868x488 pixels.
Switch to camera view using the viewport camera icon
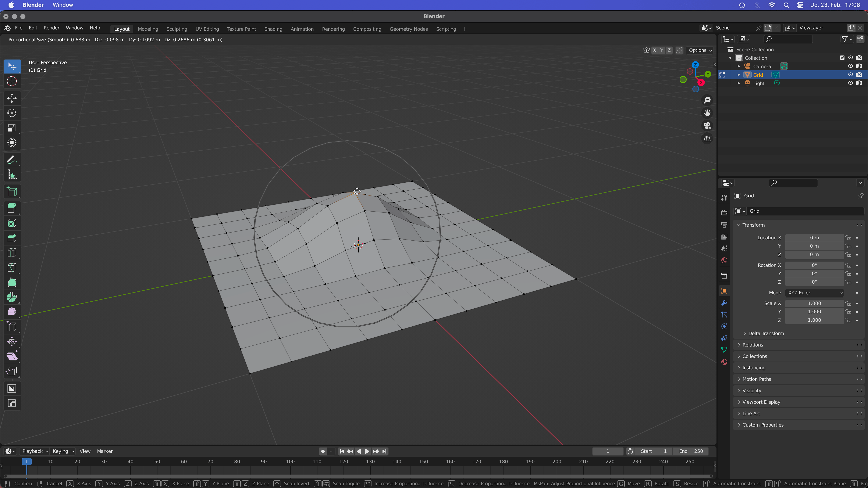click(707, 126)
